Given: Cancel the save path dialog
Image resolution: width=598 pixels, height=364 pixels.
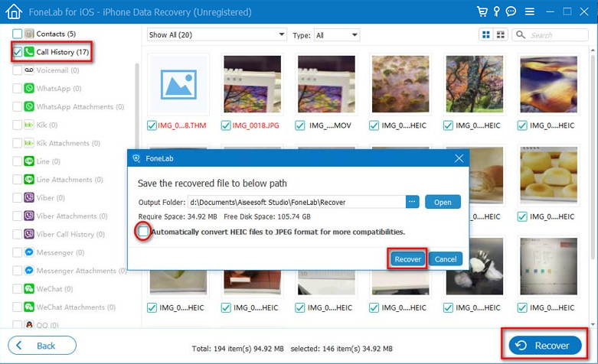Looking at the screenshot, I should point(446,259).
